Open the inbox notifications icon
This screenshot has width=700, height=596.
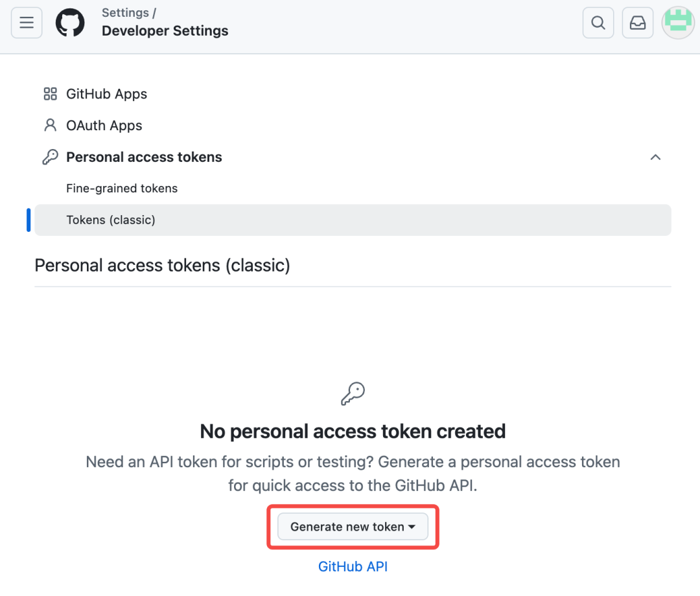pyautogui.click(x=637, y=23)
